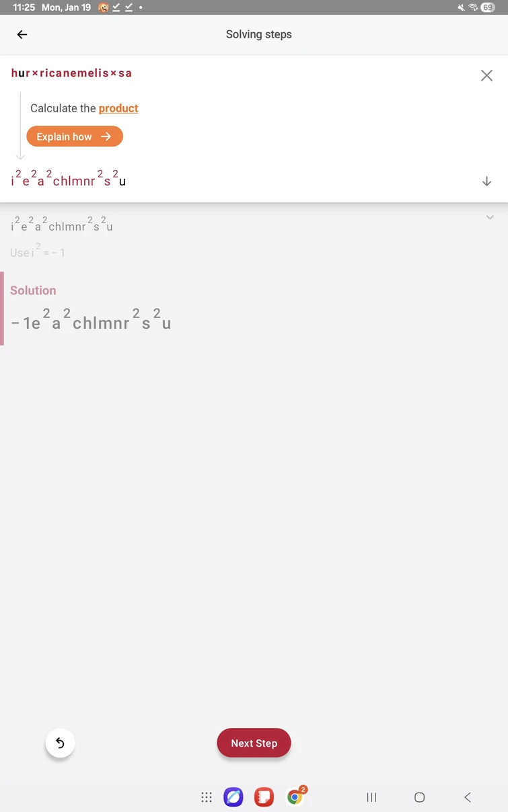Tap the recent apps navigation button

pos(371,797)
